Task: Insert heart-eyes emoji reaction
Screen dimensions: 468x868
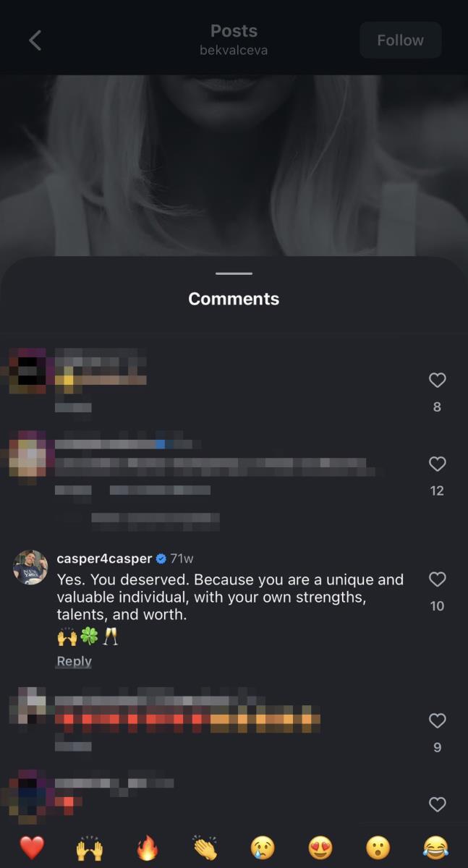Action: click(320, 847)
